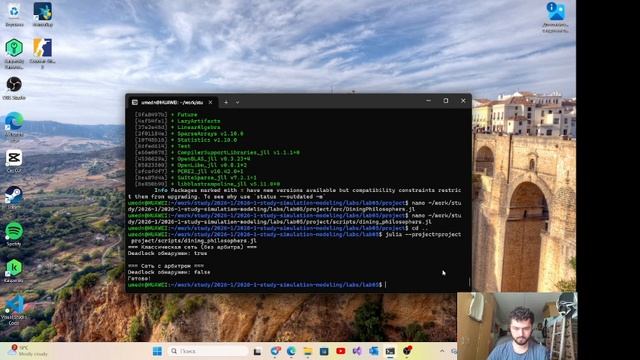The height and width of the screenshot is (360, 640).
Task: Launch the Steam desktop shortcut
Action: (14, 198)
